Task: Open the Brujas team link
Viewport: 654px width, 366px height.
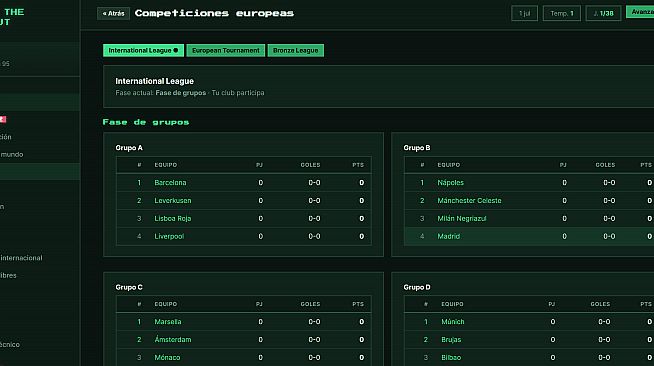Action: (451, 340)
